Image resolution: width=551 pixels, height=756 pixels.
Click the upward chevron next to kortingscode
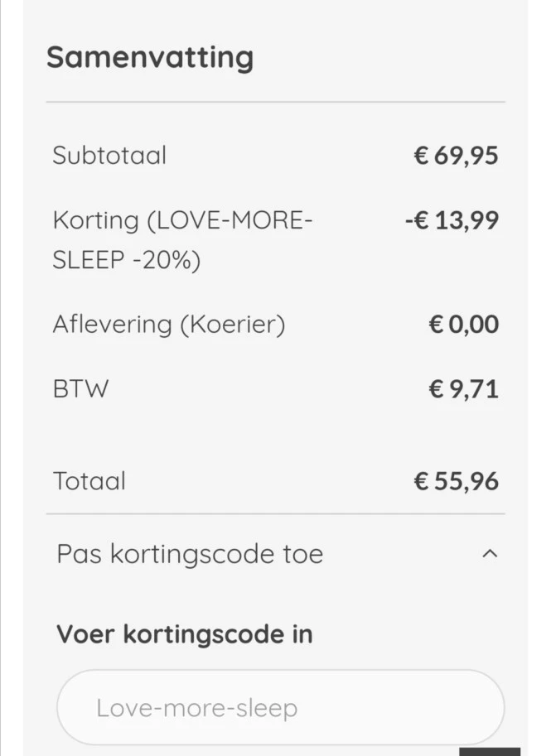491,554
